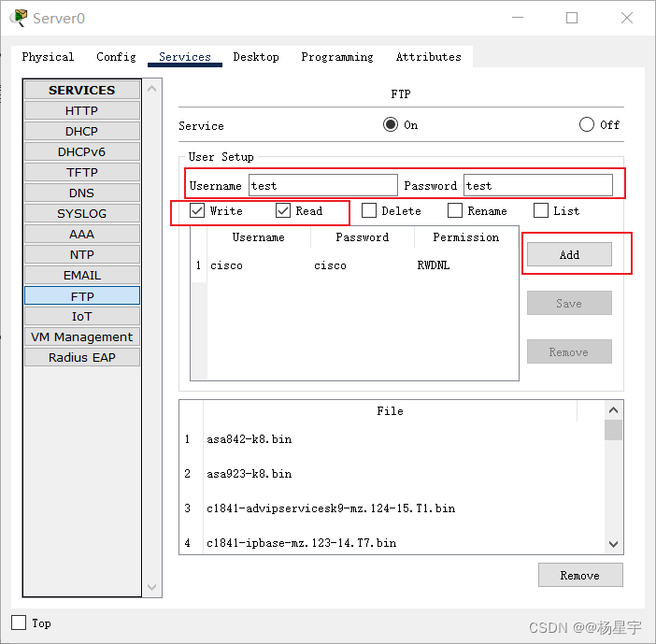Viewport: 656px width, 644px height.
Task: Click the Packet Tracer Server0 title icon
Action: coord(19,18)
